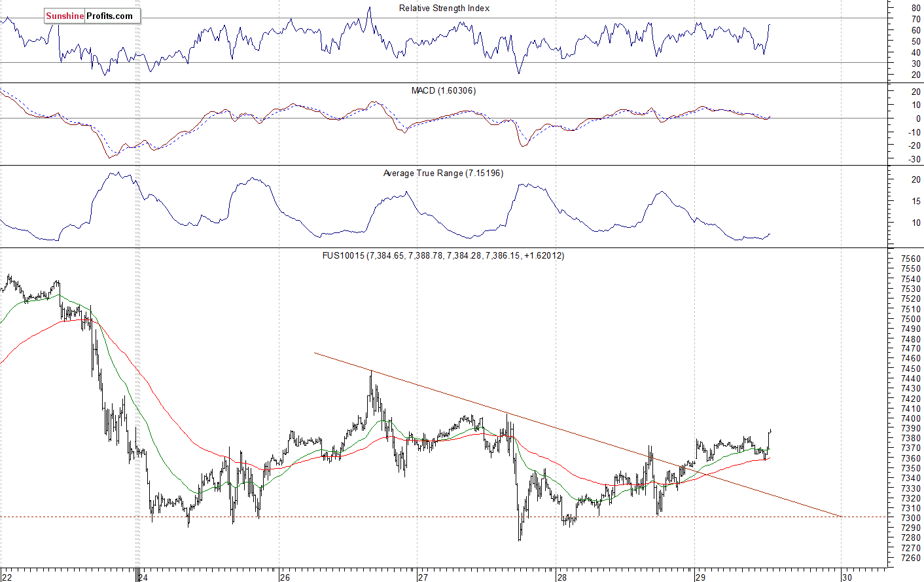This screenshot has height=582, width=924.
Task: Select the Relative Strength Index title
Action: point(444,8)
